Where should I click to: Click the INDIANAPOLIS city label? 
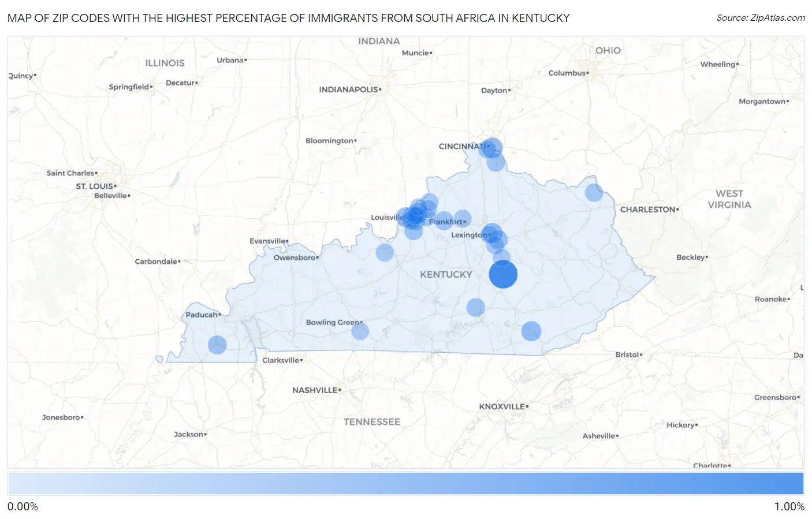click(349, 89)
